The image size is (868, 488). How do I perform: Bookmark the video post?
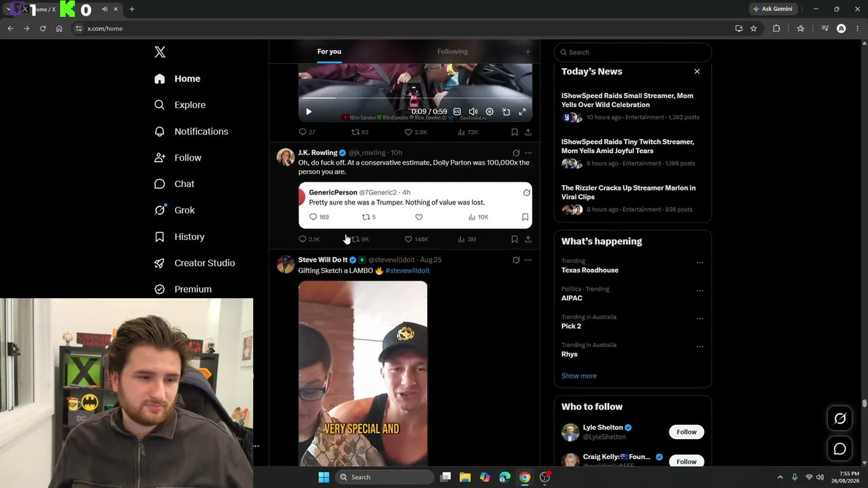pyautogui.click(x=515, y=132)
